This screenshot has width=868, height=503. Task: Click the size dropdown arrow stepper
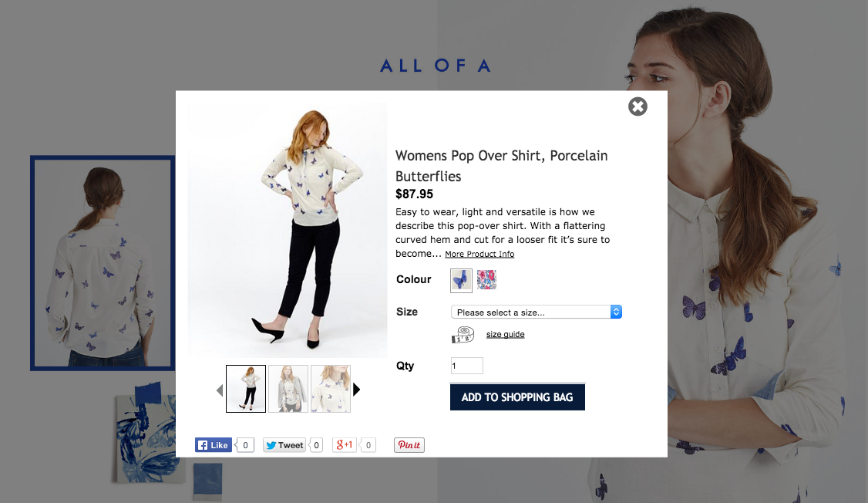pos(616,312)
